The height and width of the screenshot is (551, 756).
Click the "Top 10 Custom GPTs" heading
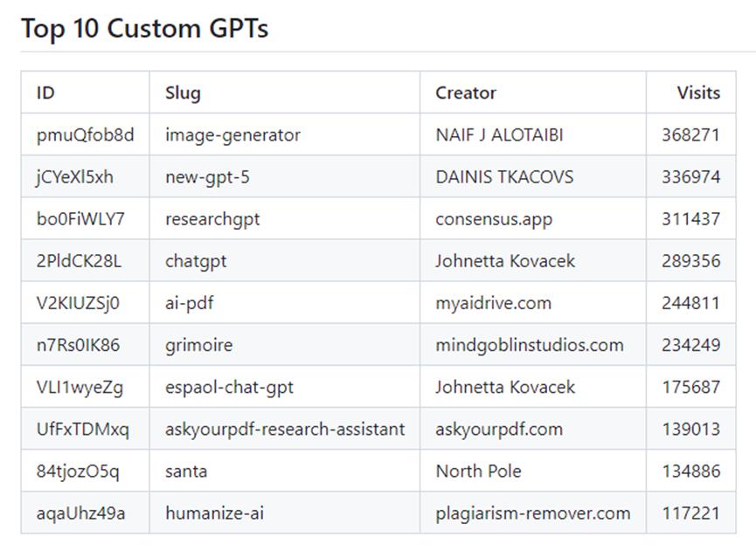point(144,29)
